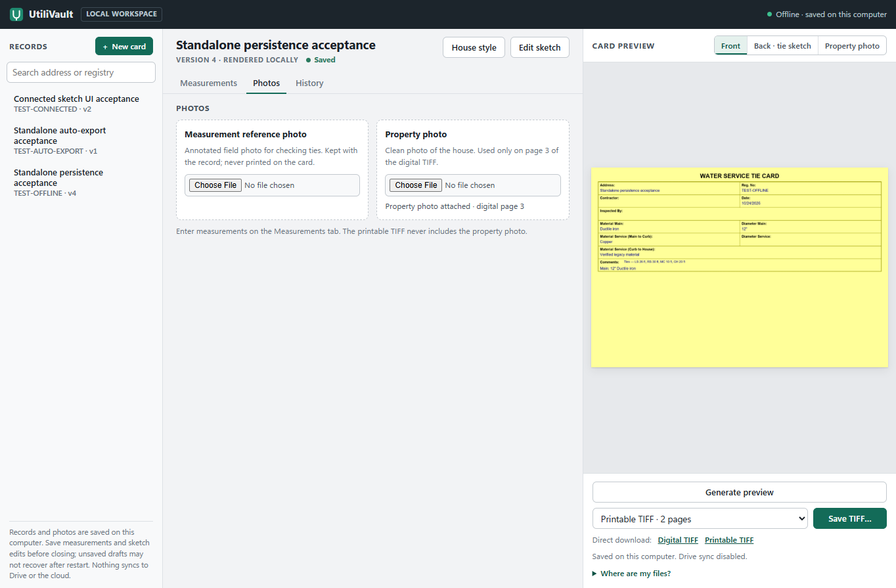This screenshot has height=588, width=896.
Task: Click the green Saved status under the title
Action: [321, 60]
